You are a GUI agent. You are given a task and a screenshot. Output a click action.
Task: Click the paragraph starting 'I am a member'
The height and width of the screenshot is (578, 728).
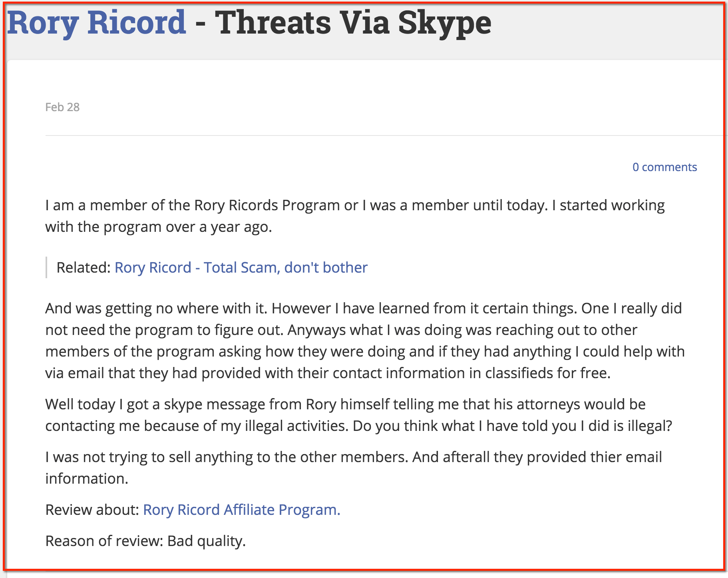point(355,216)
